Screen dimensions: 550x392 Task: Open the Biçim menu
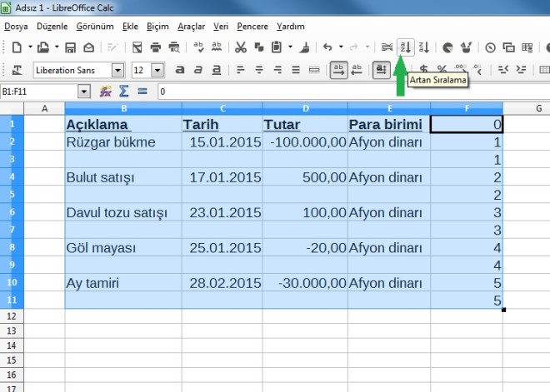tap(157, 26)
